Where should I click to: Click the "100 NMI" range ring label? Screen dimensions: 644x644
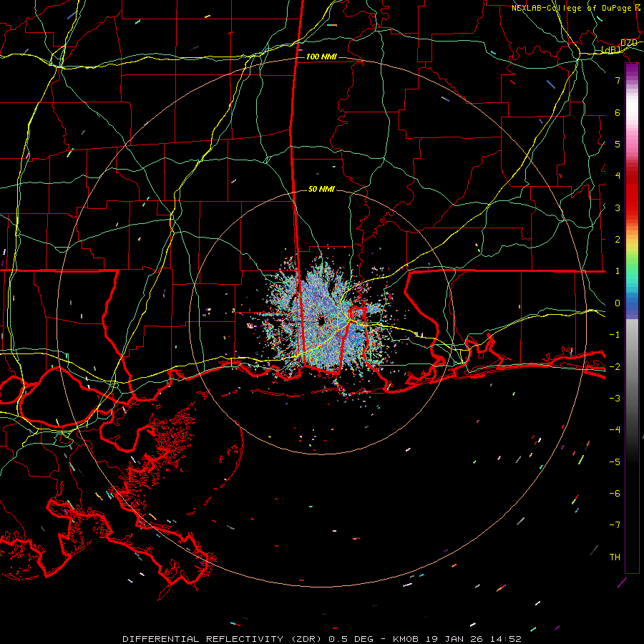[321, 57]
